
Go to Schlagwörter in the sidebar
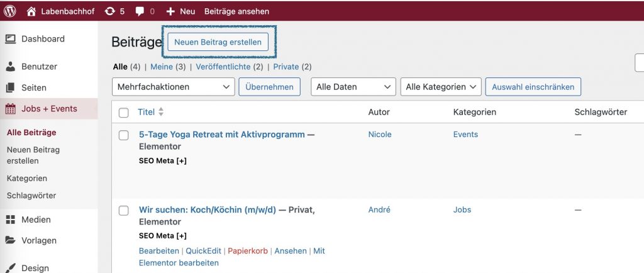(x=31, y=196)
